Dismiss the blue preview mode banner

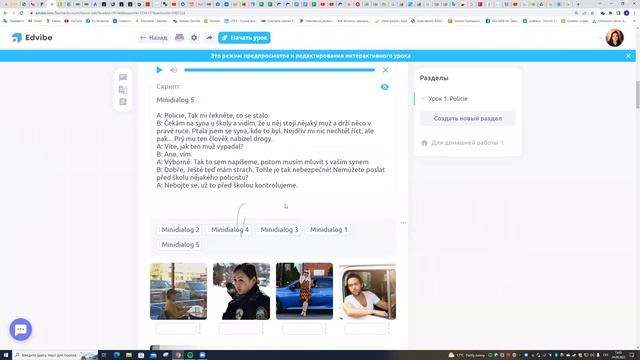pyautogui.click(x=628, y=56)
